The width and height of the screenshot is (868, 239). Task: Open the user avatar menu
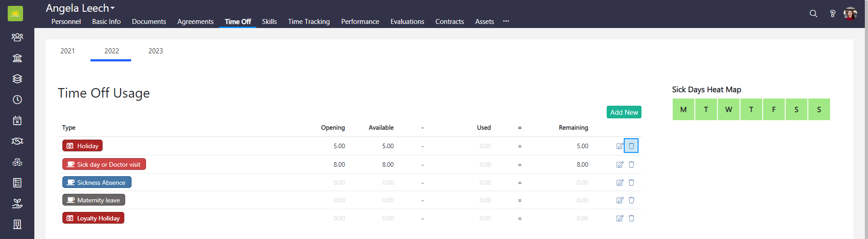coord(850,14)
